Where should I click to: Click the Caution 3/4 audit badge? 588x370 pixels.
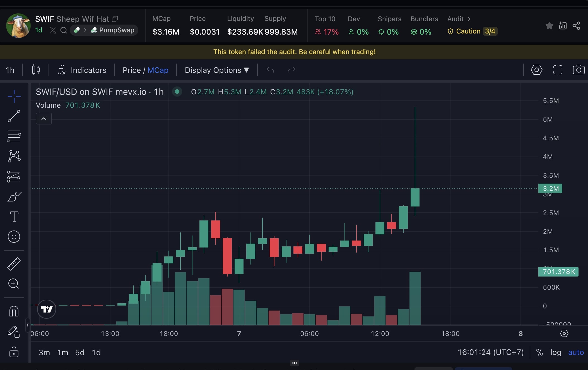click(x=472, y=31)
